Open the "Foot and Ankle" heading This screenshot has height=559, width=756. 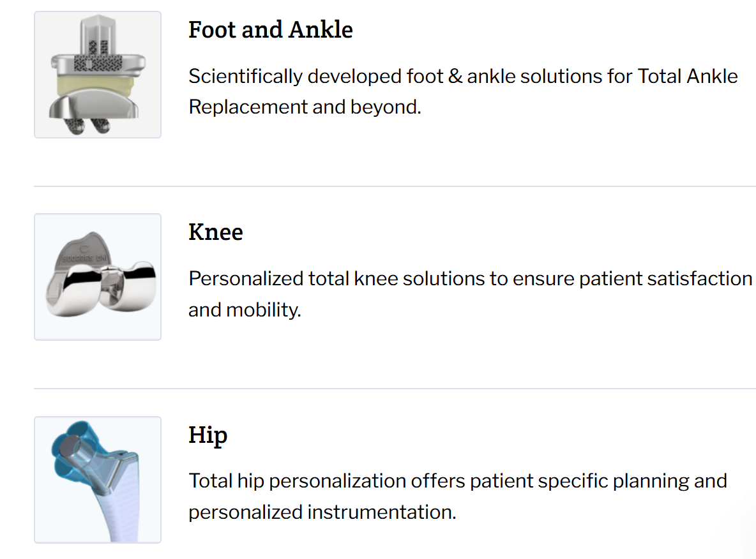point(270,30)
